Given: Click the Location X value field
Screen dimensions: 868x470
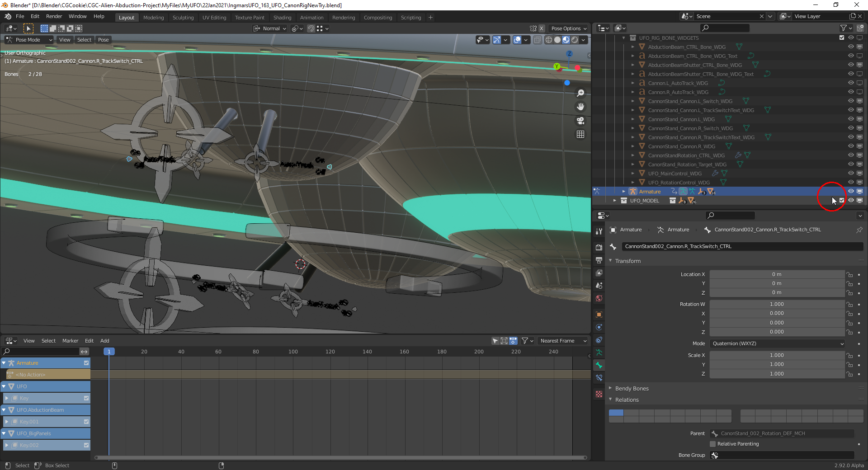Looking at the screenshot, I should (x=776, y=274).
